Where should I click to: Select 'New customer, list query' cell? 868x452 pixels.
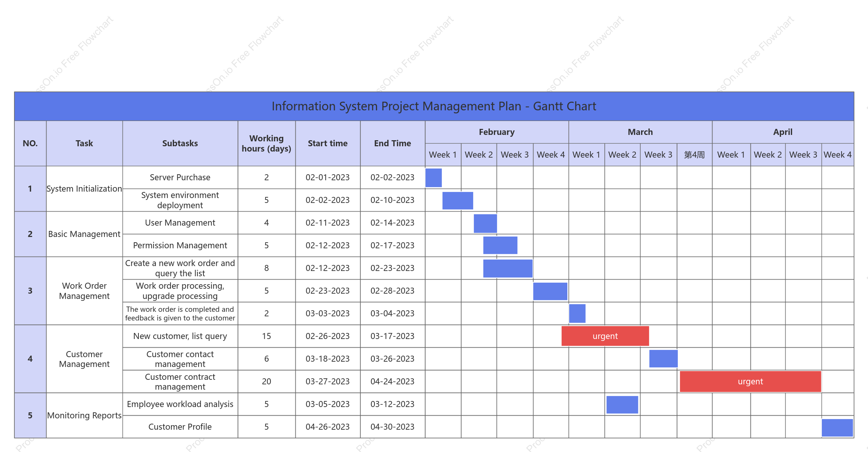pos(180,336)
